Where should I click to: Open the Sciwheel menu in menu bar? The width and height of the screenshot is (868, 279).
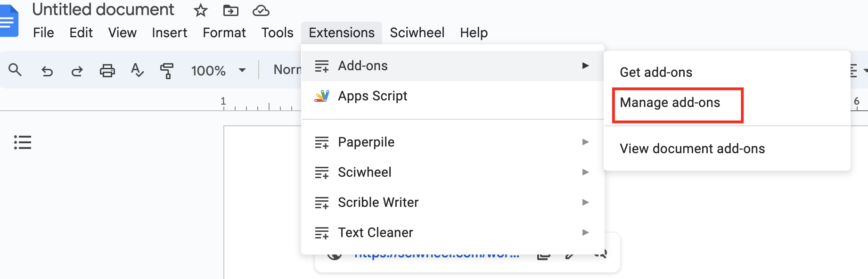(x=417, y=33)
